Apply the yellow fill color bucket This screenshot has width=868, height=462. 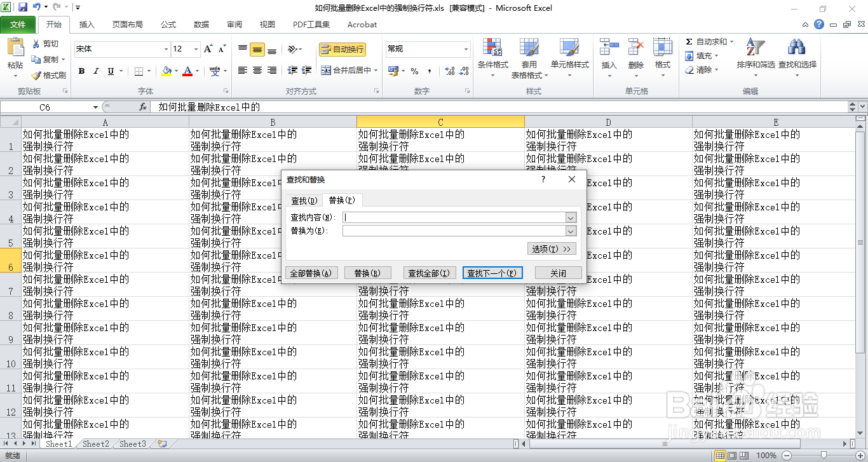tap(166, 71)
